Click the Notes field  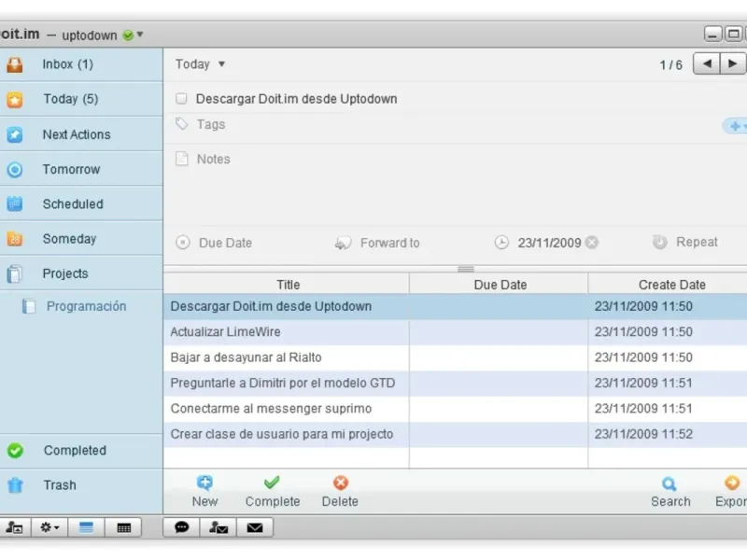(x=214, y=159)
